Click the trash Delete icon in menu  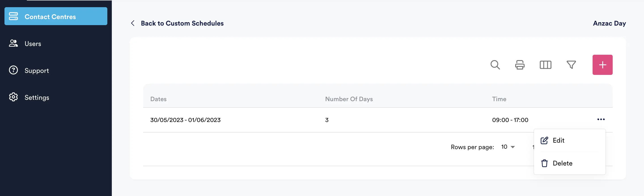pos(544,163)
